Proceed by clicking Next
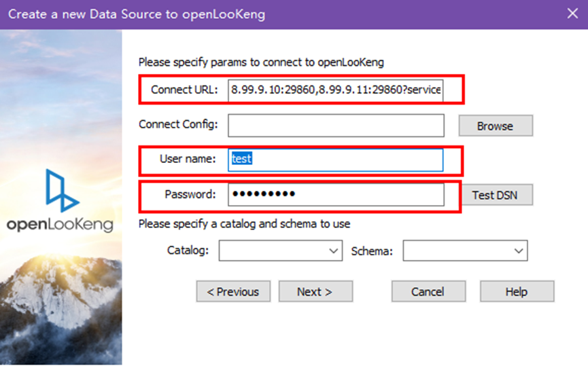 pyautogui.click(x=315, y=291)
